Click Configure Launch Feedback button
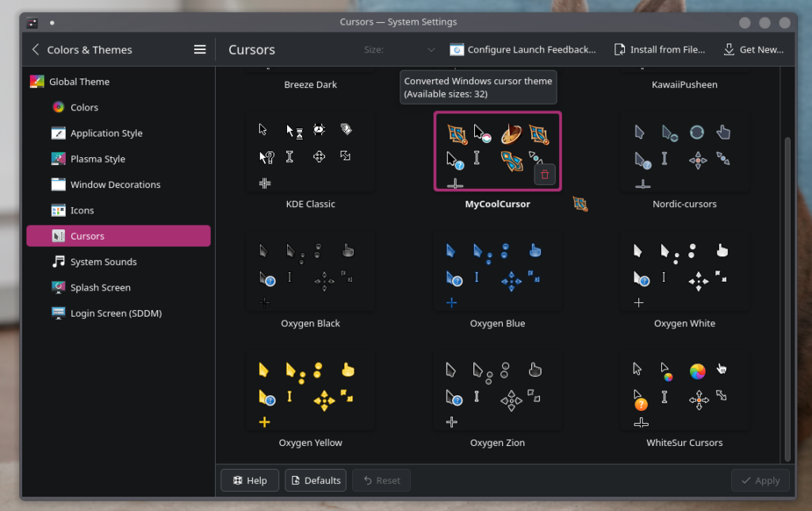Viewport: 812px width, 511px height. [523, 49]
